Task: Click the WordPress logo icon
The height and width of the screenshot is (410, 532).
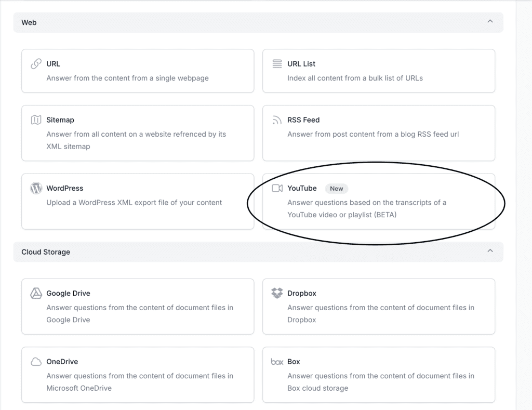Action: coord(36,188)
